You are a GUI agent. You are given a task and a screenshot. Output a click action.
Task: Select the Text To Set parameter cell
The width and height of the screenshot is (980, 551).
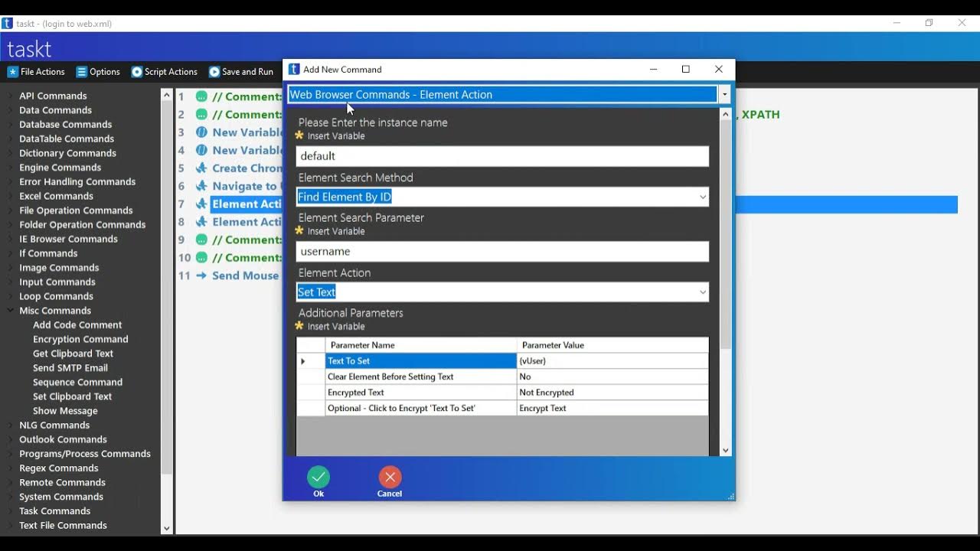click(421, 361)
